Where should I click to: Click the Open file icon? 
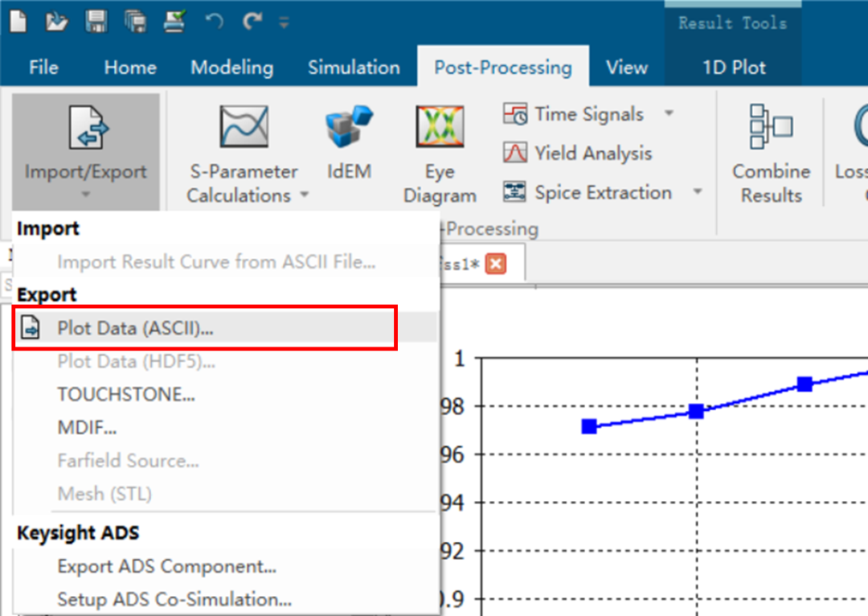(x=56, y=23)
